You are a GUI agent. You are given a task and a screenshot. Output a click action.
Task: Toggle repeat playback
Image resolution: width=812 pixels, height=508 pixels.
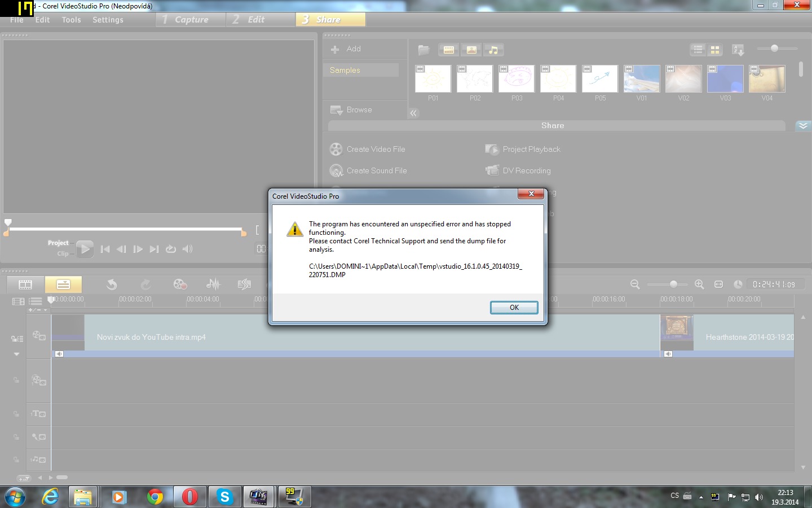pyautogui.click(x=171, y=249)
